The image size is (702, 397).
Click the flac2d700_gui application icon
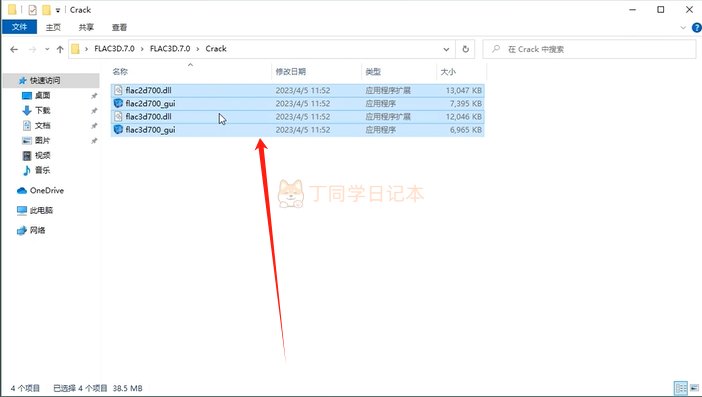(118, 103)
